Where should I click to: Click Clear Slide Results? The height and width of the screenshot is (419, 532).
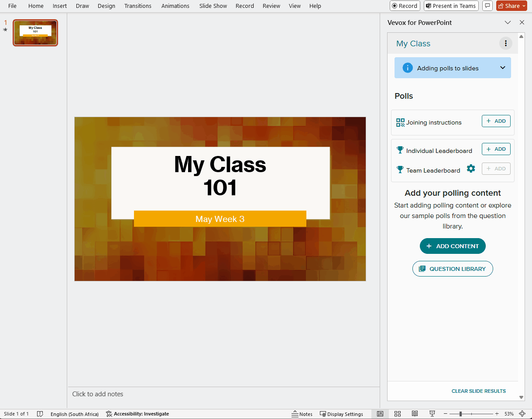478,391
